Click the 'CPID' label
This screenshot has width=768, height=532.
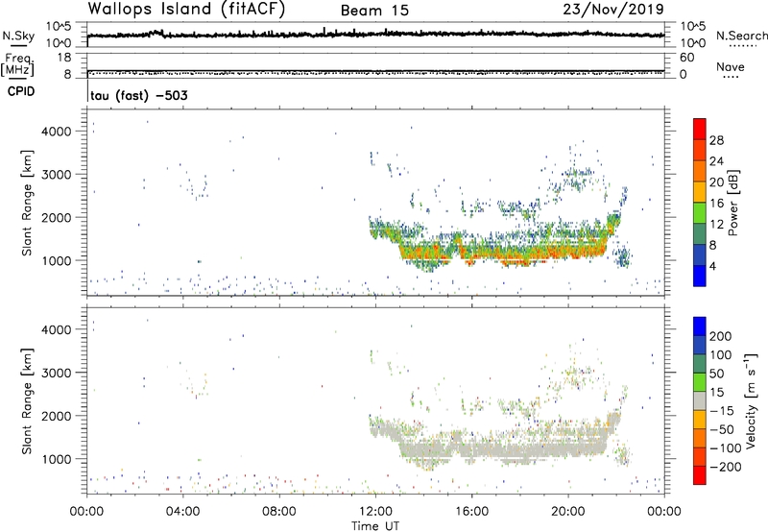point(21,91)
